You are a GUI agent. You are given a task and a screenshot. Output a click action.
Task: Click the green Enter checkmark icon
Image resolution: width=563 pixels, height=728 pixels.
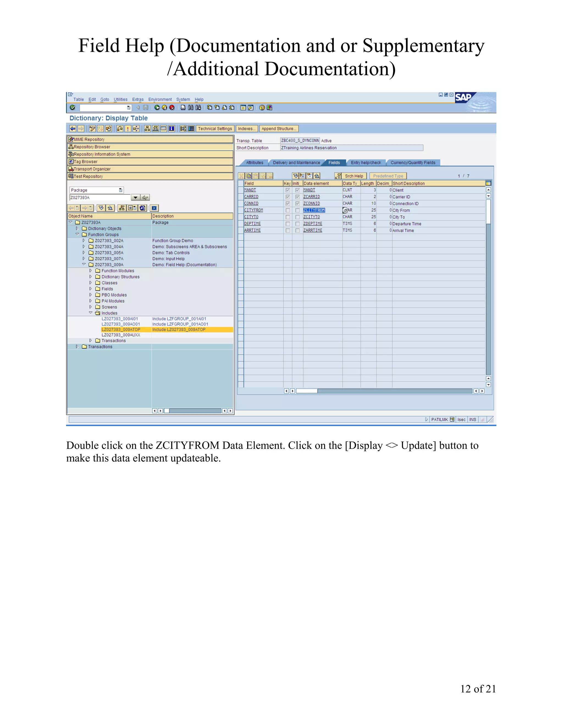click(x=72, y=108)
